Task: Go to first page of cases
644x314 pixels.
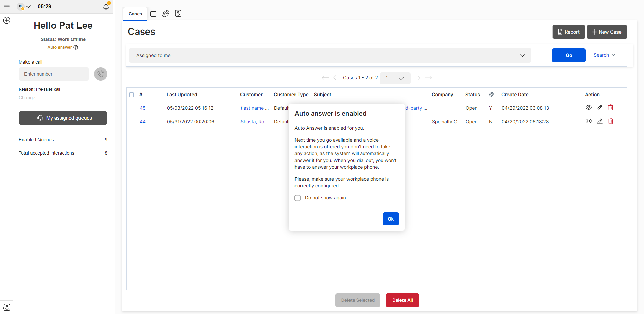Action: (325, 78)
